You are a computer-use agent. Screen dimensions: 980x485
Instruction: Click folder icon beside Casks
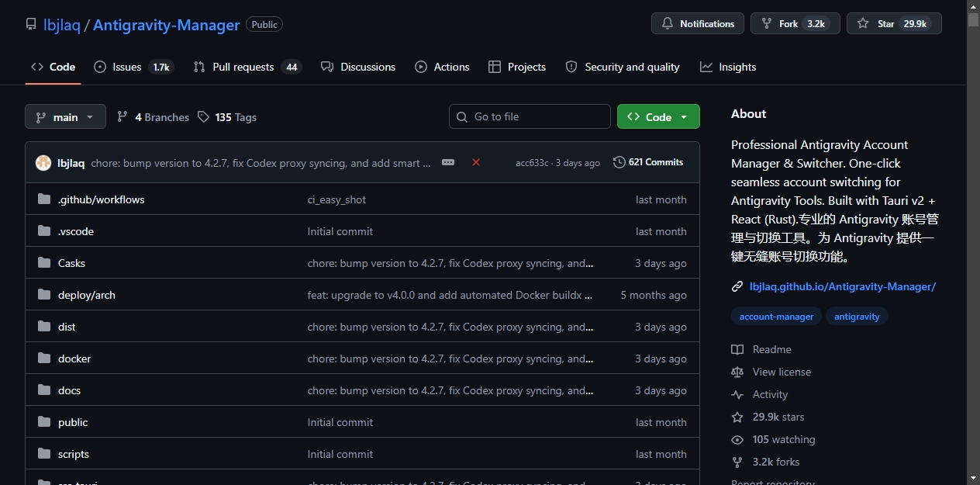coord(44,263)
